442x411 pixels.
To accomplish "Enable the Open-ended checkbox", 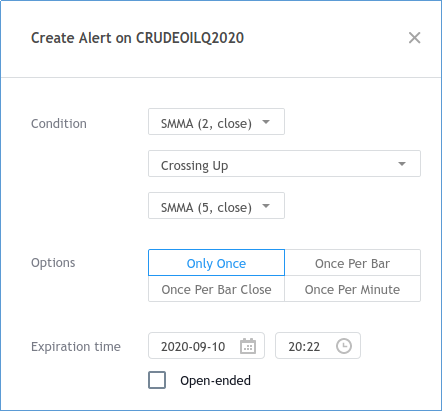I will point(157,380).
